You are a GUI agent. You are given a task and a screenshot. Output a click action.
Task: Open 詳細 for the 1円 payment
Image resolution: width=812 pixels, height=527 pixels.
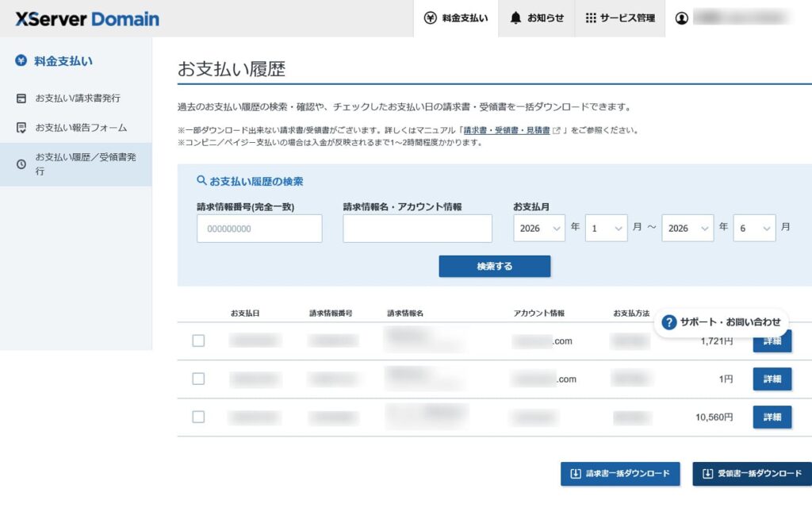pyautogui.click(x=772, y=379)
